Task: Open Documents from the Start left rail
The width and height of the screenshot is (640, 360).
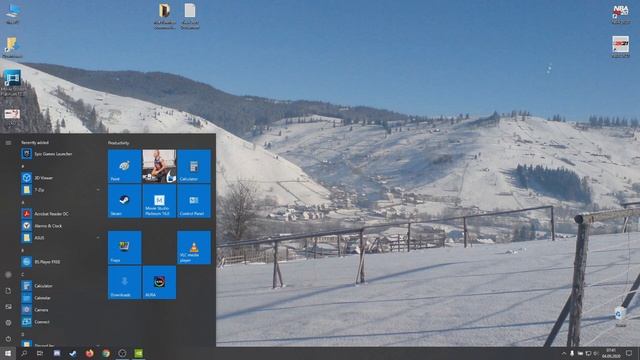Action: [x=8, y=291]
